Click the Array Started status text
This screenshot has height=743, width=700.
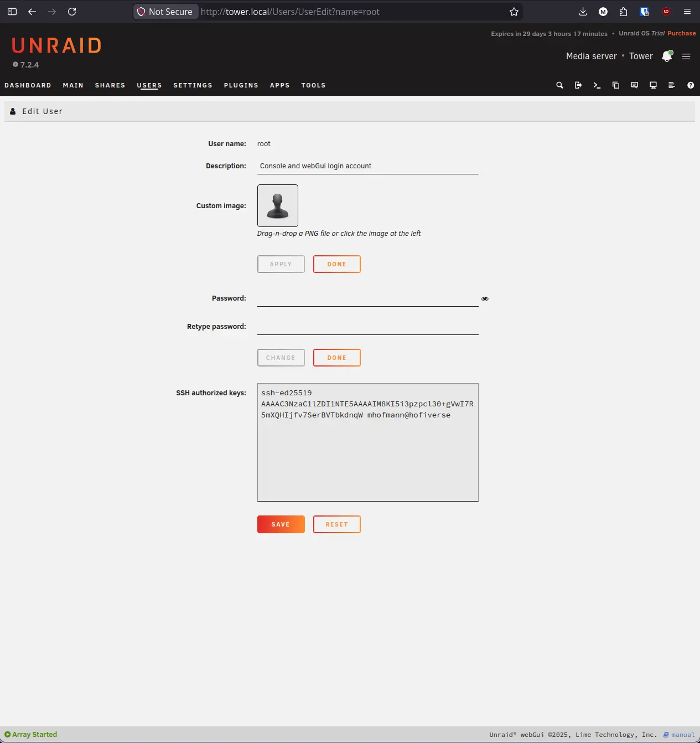34,735
